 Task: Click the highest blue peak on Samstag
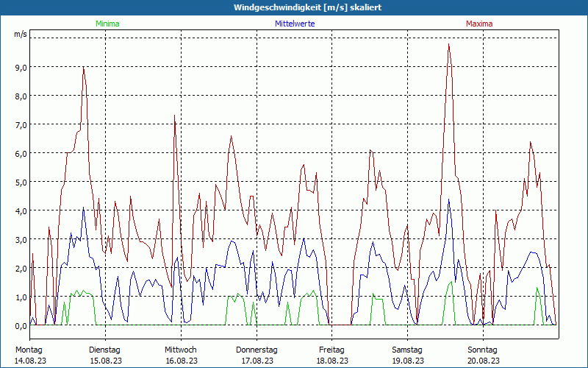click(x=448, y=199)
